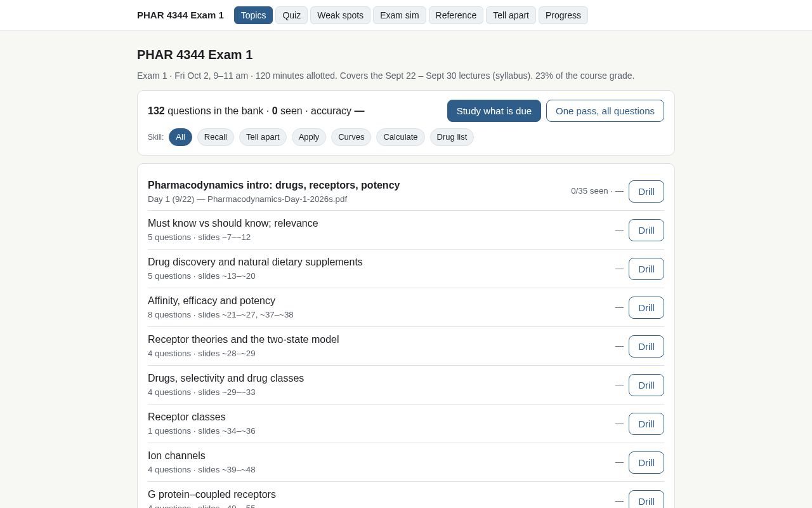Image resolution: width=812 pixels, height=508 pixels.
Task: Click the 'Receptor classes' topic title
Action: tap(187, 417)
